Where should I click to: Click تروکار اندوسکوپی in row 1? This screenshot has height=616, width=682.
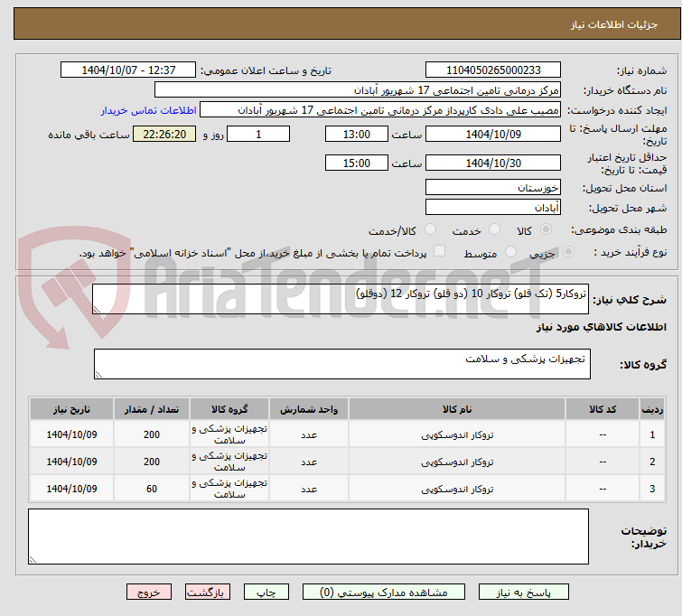(457, 434)
